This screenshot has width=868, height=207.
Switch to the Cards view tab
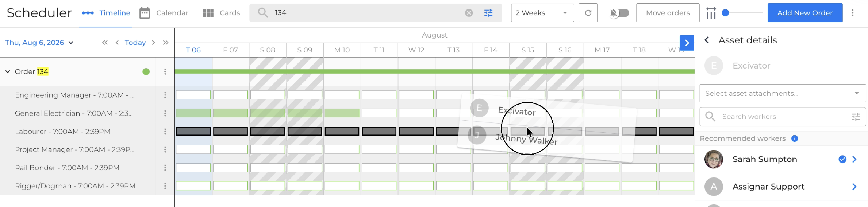(221, 13)
